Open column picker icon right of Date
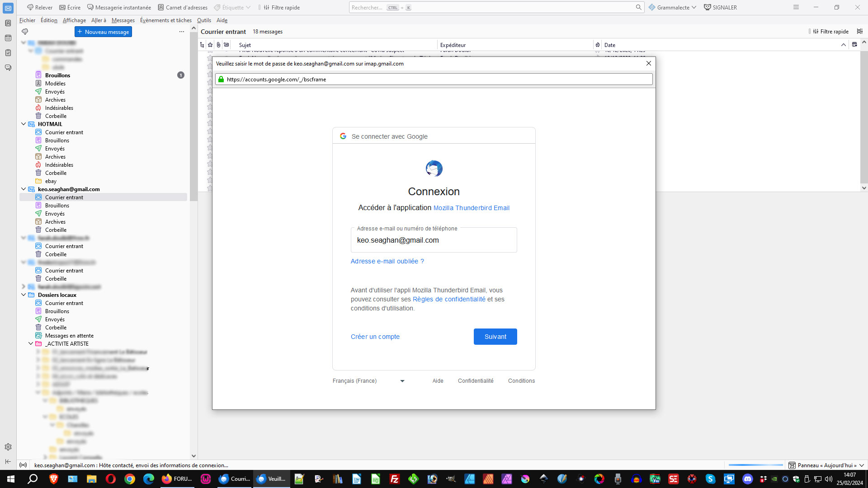 pos(854,45)
